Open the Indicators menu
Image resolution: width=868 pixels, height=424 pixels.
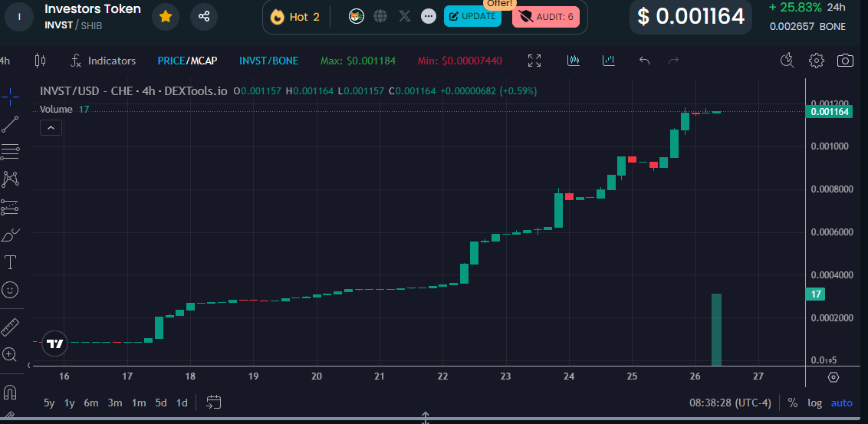[103, 61]
